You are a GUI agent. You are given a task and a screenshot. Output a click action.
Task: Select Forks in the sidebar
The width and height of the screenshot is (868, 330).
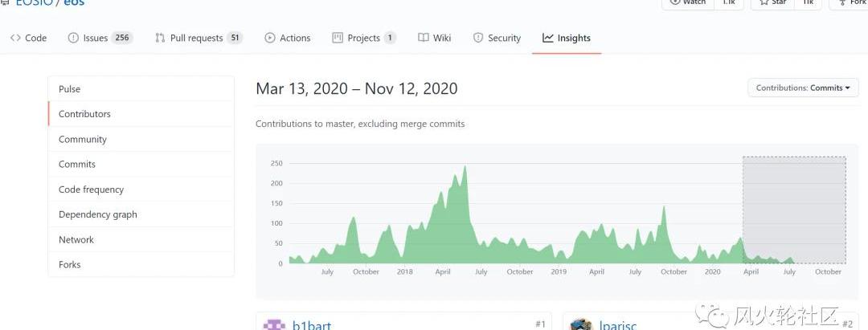pos(70,264)
